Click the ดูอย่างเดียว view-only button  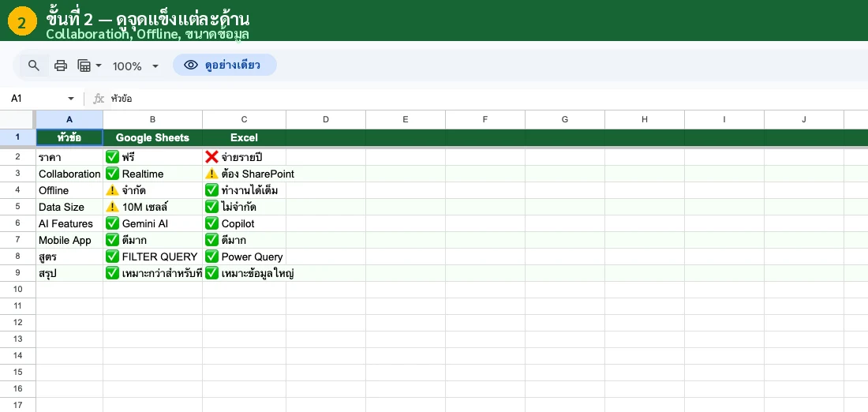pyautogui.click(x=225, y=66)
